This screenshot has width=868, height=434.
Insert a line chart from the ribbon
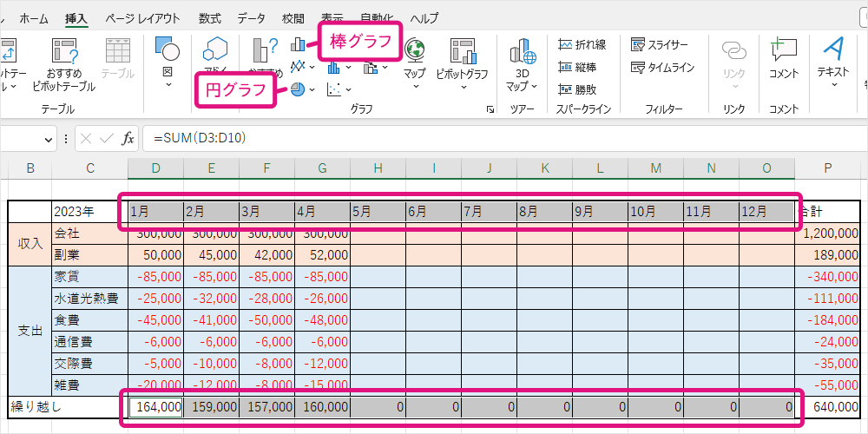[x=298, y=67]
